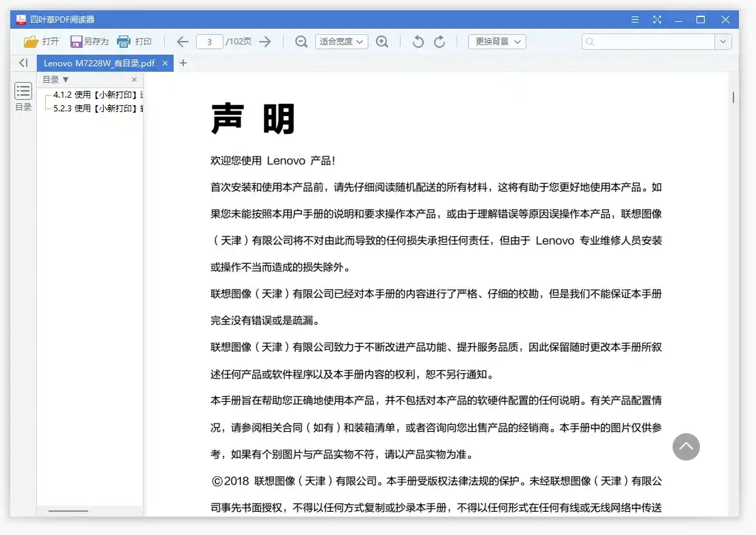This screenshot has height=535, width=756.
Task: Maximize the PDF reader window
Action: [701, 20]
